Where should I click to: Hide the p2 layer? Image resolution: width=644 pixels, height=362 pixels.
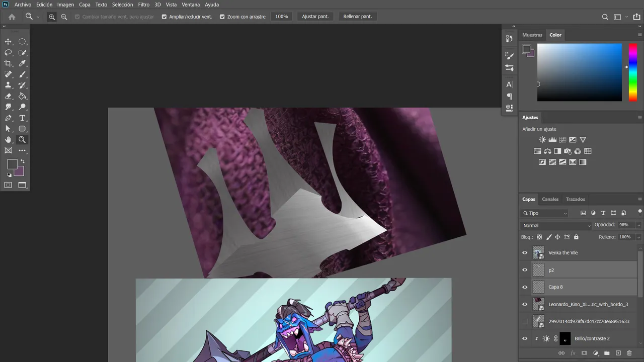point(525,270)
